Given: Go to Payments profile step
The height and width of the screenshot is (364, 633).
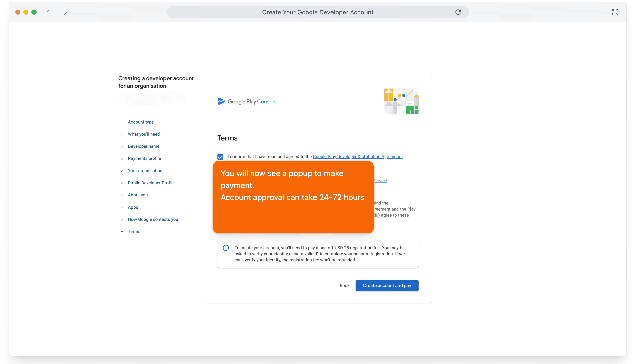Looking at the screenshot, I should point(144,158).
